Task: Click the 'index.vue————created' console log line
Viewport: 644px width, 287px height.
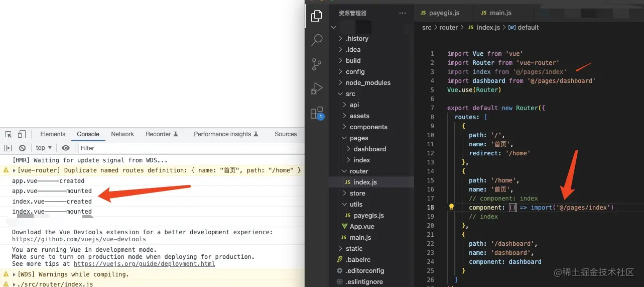Action: [52, 201]
